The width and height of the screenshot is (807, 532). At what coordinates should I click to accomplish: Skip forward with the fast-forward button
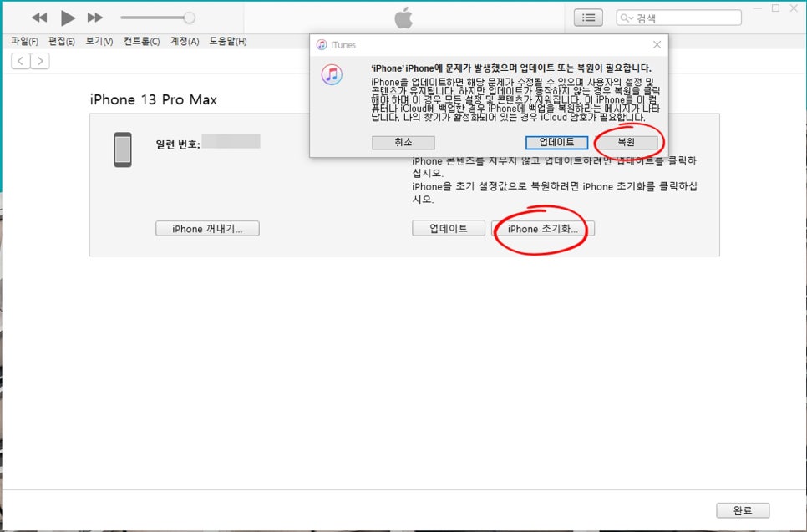(94, 18)
